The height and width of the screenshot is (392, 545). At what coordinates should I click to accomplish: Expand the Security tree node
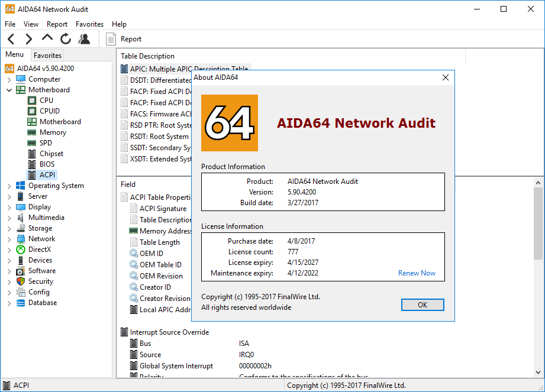[x=9, y=282]
